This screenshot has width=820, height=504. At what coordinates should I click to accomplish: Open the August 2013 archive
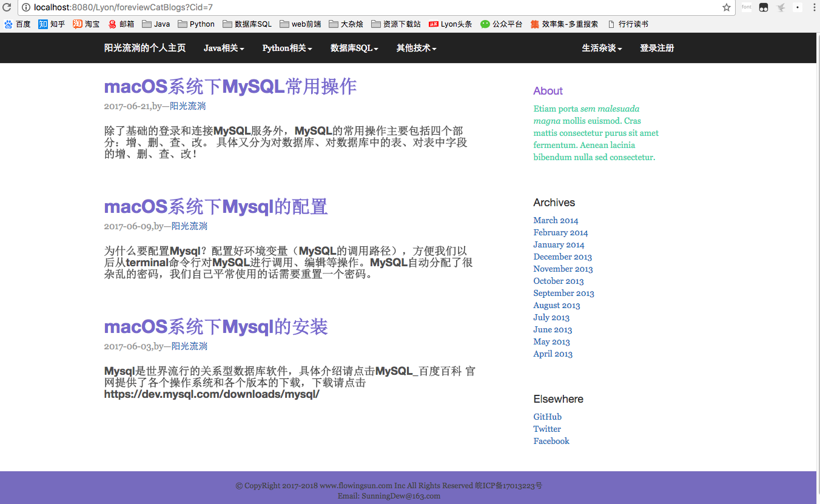coord(557,305)
